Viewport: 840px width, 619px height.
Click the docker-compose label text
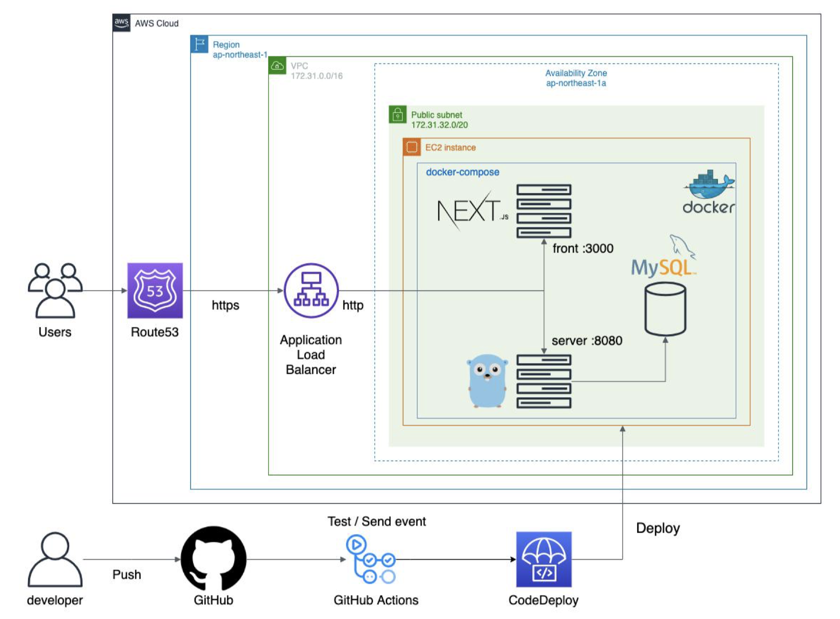(462, 172)
